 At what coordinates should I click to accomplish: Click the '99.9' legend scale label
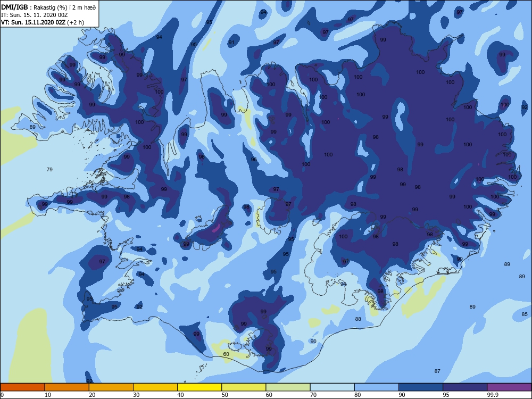[x=492, y=395]
